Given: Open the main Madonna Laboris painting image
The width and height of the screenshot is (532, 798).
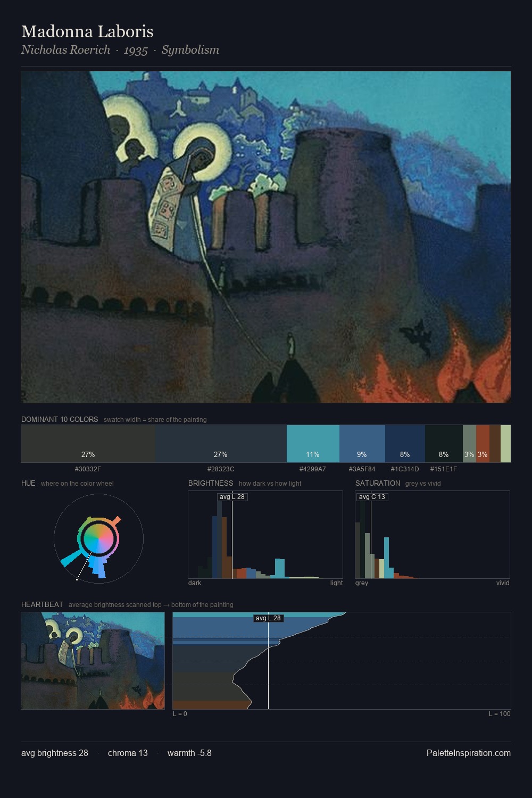Looking at the screenshot, I should click(x=266, y=237).
